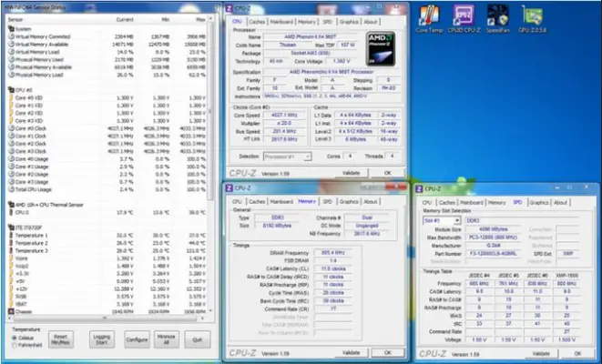Click the Physical Memory Load row icon

[x=11, y=75]
